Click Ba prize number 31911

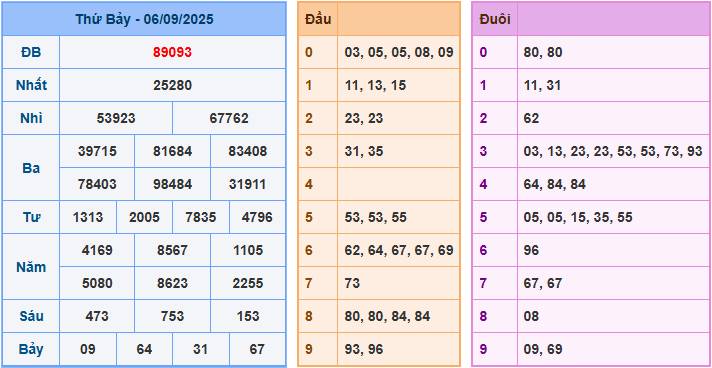[247, 184]
